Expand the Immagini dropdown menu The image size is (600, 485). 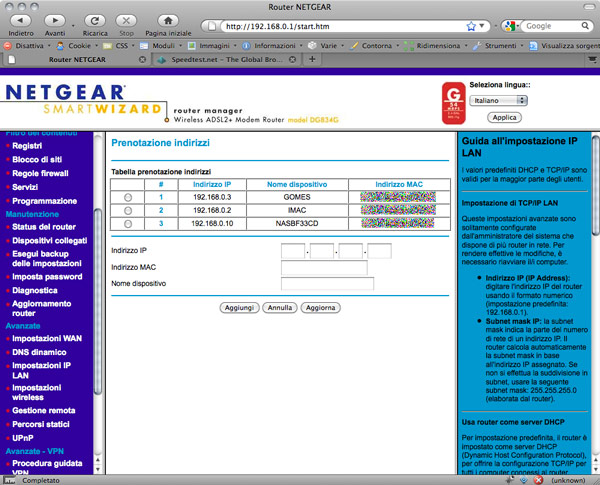point(235,46)
